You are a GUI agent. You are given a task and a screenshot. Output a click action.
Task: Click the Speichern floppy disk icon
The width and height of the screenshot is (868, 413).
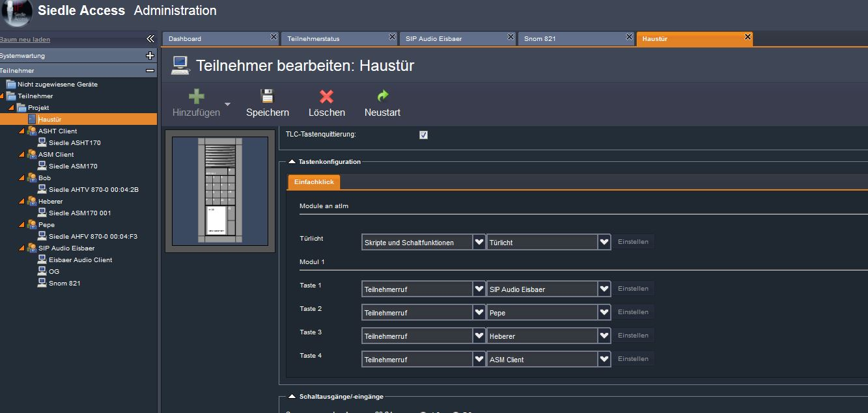tap(267, 96)
